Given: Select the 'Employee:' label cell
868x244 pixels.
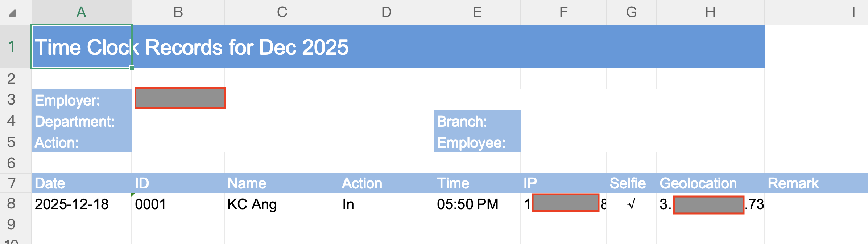Looking at the screenshot, I should [477, 142].
